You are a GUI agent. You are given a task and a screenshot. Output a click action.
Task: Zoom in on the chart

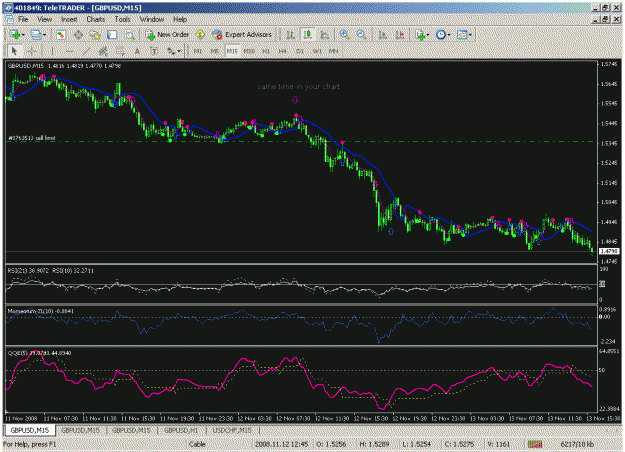[x=344, y=35]
